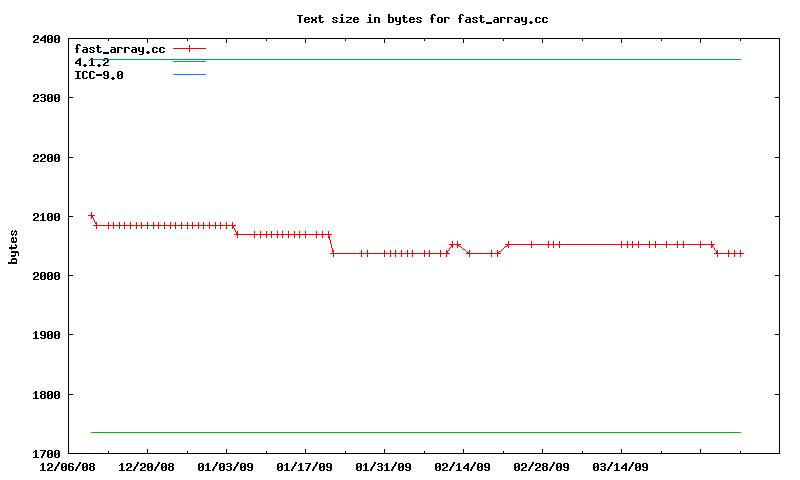Select the 12/06/08 date label
The image size is (800, 480).
pyautogui.click(x=67, y=467)
